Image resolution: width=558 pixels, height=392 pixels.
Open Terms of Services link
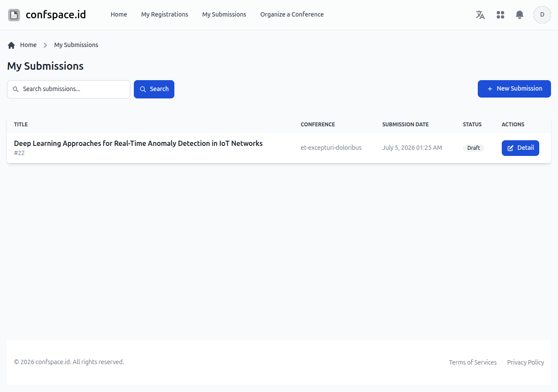pos(473,362)
